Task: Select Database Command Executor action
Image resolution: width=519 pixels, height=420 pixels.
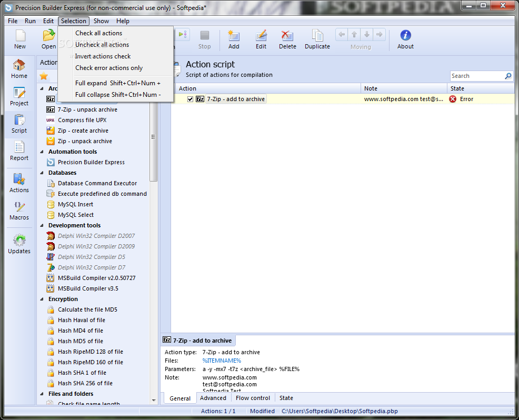Action: pos(97,183)
